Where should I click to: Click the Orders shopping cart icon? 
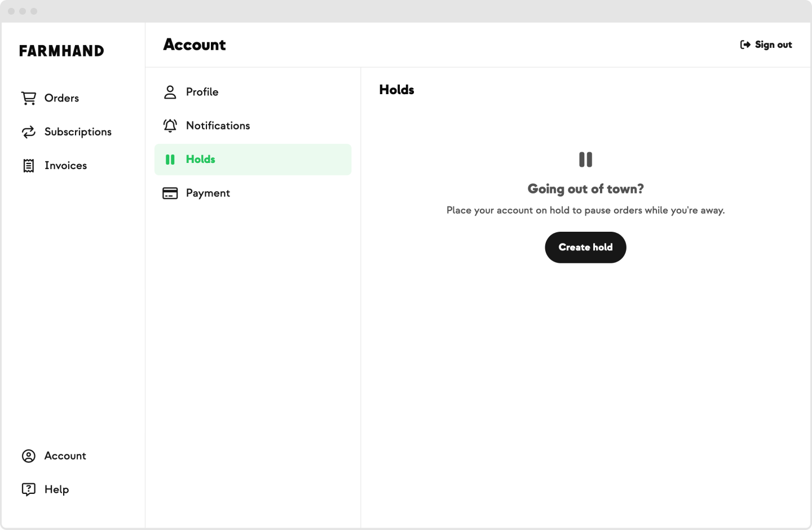[x=29, y=98]
